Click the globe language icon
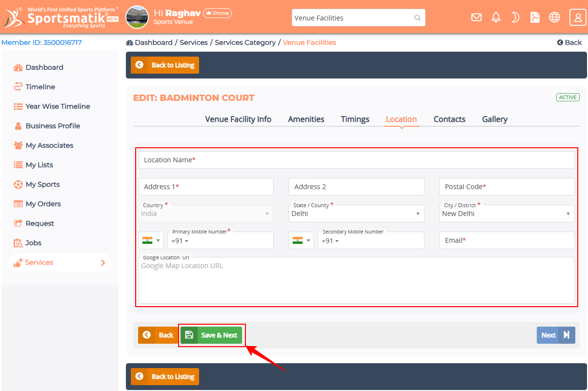 pos(554,18)
